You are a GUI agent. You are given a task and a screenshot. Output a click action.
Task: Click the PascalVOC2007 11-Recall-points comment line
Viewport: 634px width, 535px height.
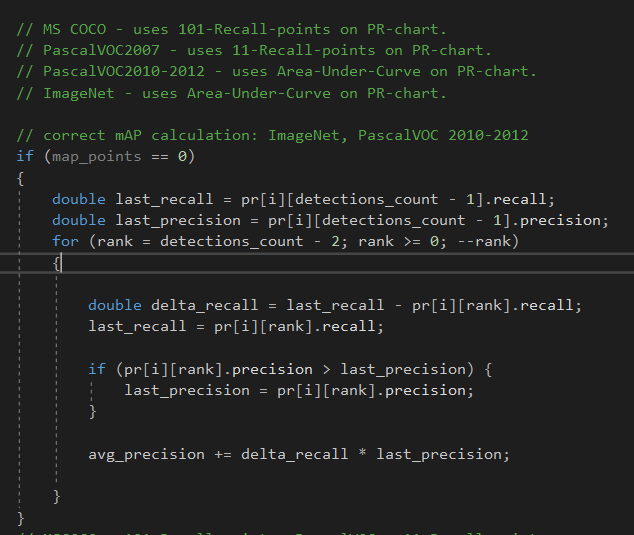[x=254, y=51]
